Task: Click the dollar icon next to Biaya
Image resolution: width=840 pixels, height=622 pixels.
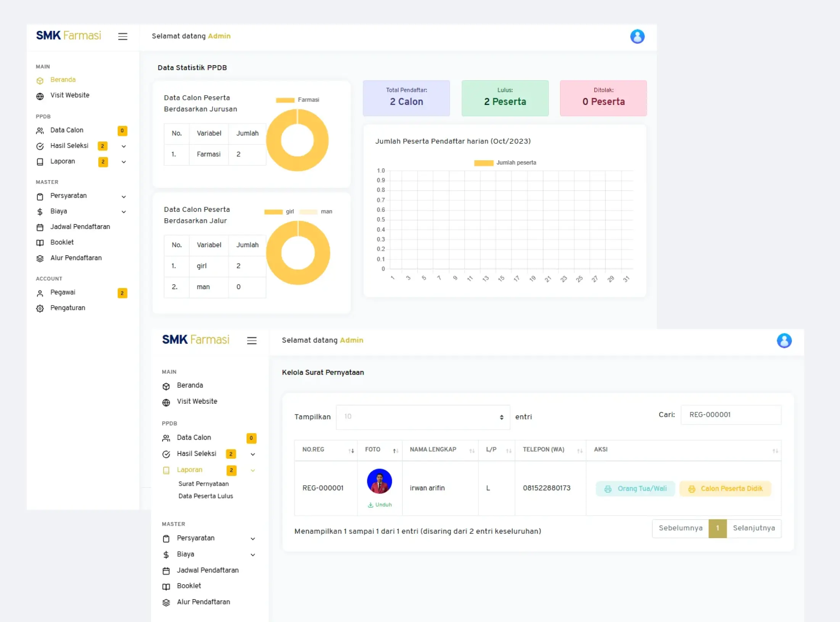Action: coord(40,212)
